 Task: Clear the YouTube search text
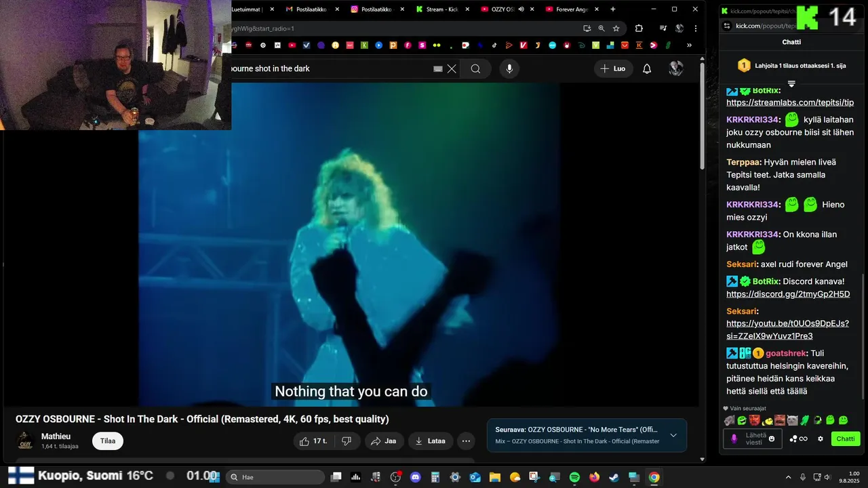(452, 68)
